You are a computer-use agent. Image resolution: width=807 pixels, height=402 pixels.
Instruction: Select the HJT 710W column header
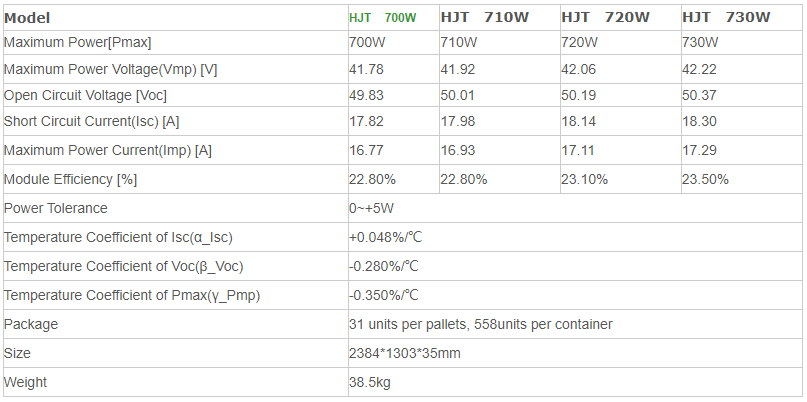[484, 17]
